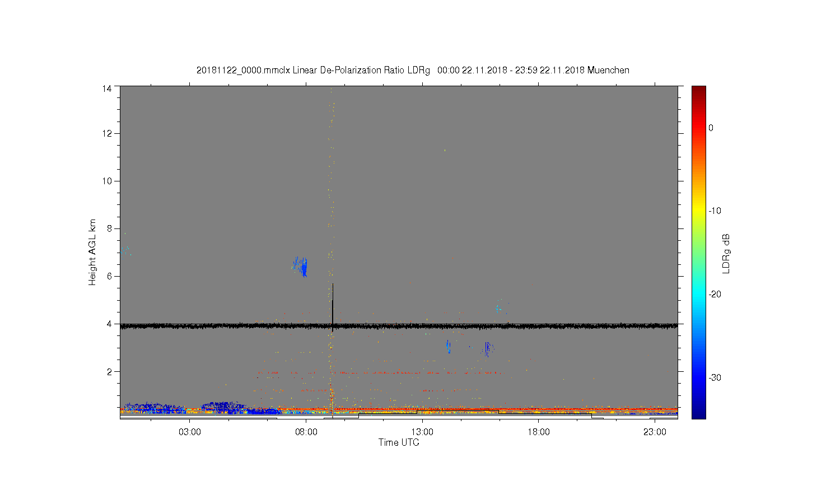Screen dimensions: 840x504
Task: Click the 13:00 time tick label
Action: click(x=422, y=432)
